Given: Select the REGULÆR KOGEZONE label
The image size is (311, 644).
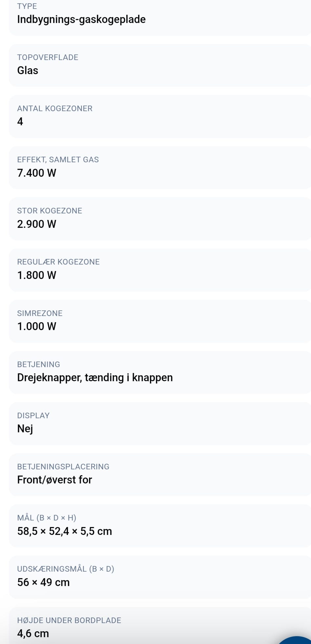Looking at the screenshot, I should [x=58, y=262].
